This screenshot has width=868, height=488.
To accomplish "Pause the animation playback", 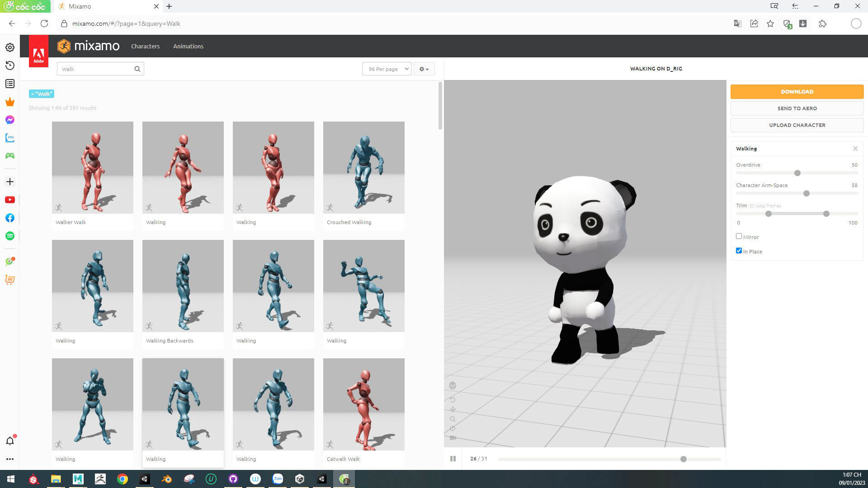I will 453,459.
